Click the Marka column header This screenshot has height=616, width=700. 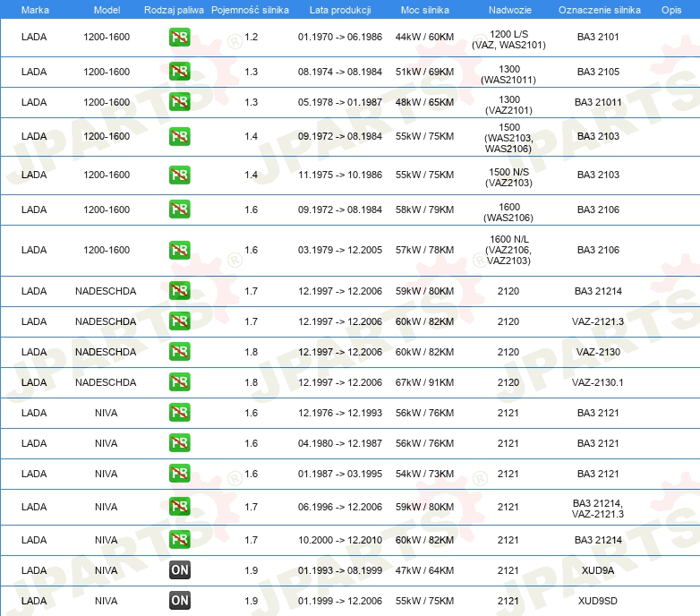tap(34, 9)
